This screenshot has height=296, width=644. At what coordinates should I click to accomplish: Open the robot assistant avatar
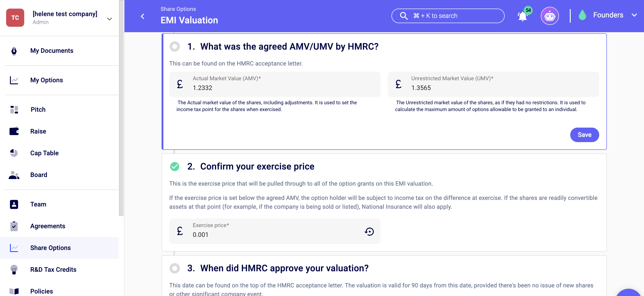(x=549, y=16)
